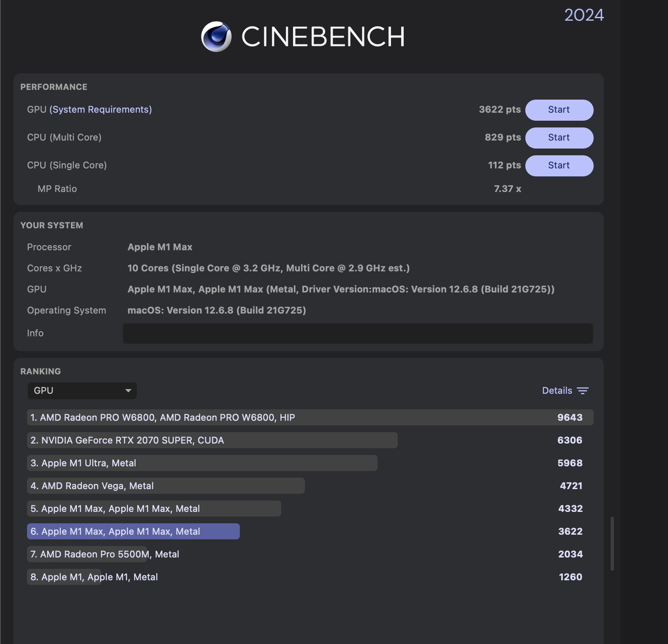Click the GPU driver version text
The height and width of the screenshot is (644, 668).
341,290
